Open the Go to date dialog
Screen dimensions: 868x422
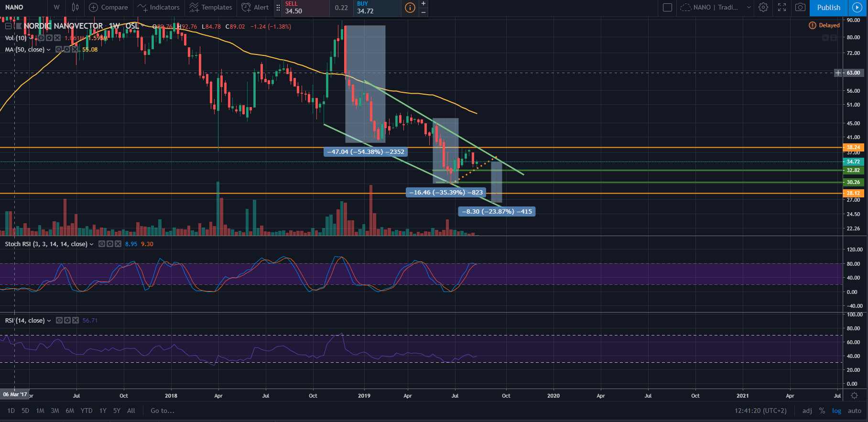pos(163,411)
